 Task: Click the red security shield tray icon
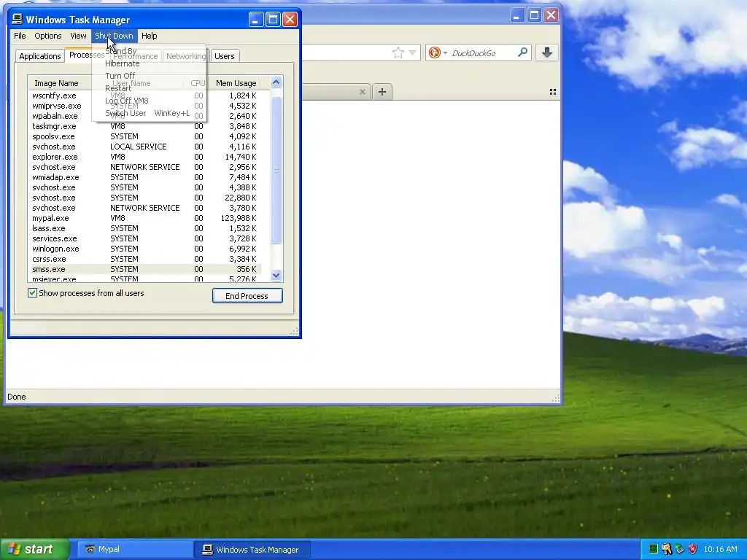692,549
